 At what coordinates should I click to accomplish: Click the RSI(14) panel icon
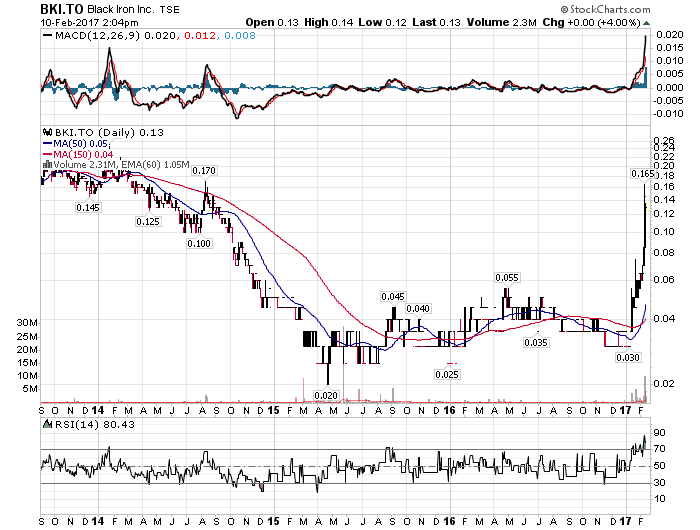pos(47,424)
